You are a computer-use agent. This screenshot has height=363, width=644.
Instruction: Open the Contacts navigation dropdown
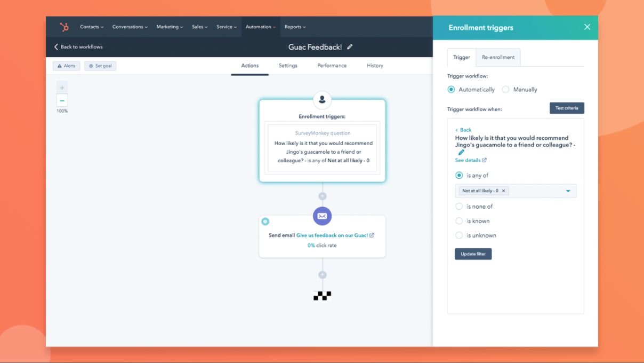[92, 27]
